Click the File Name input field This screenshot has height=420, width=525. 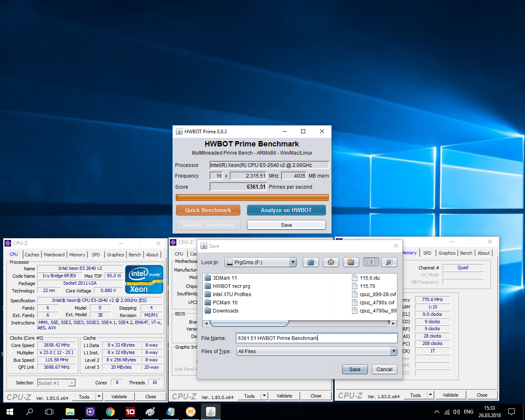[317, 338]
